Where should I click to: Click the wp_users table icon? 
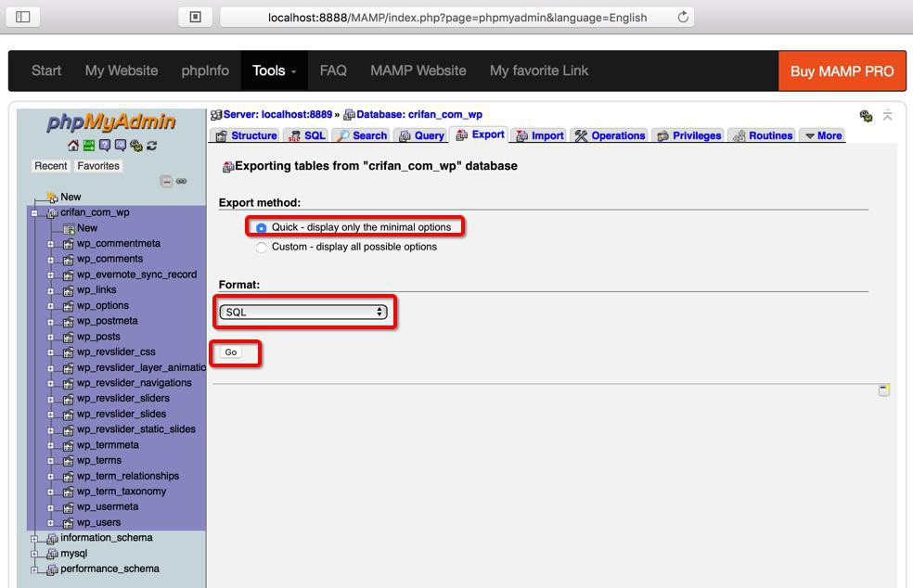(x=68, y=523)
